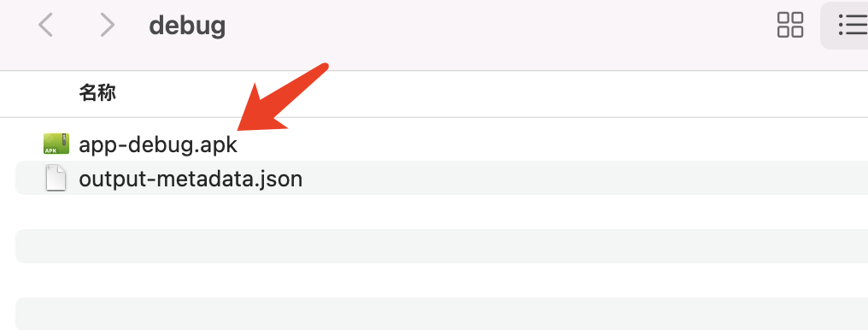Select the app-debug.apk file name
The width and height of the screenshot is (868, 330).
pyautogui.click(x=158, y=144)
